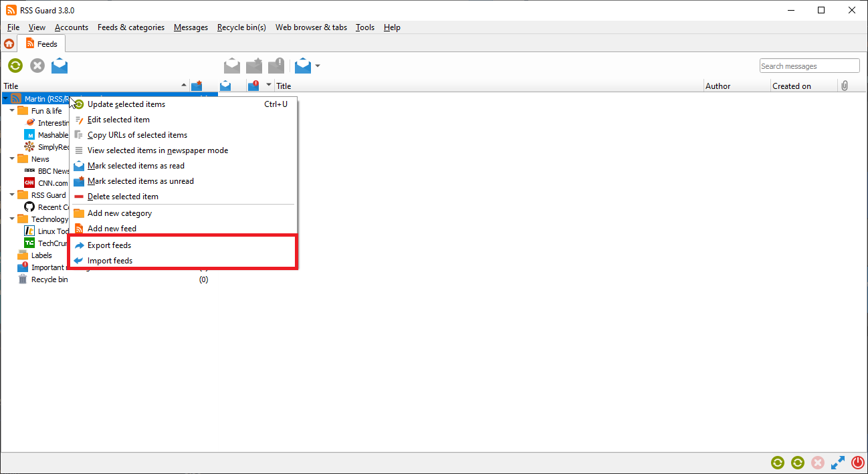
Task: Collapse the Technology category folder
Action: point(12,219)
